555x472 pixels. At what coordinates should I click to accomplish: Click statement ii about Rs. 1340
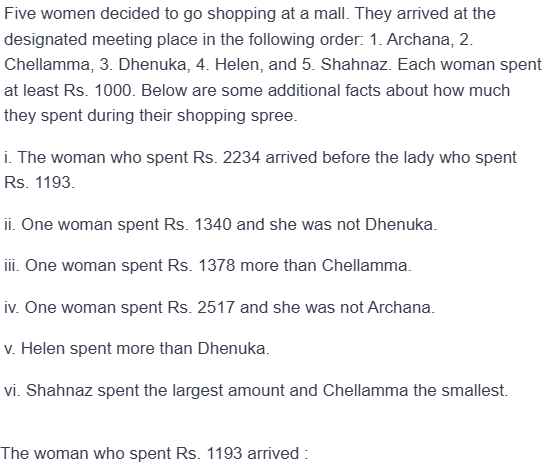221,224
